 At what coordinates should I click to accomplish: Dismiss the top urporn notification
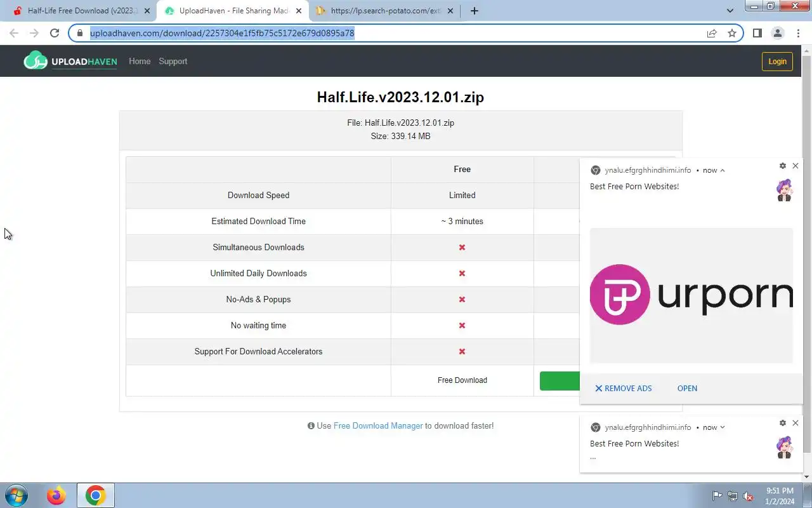pyautogui.click(x=796, y=166)
